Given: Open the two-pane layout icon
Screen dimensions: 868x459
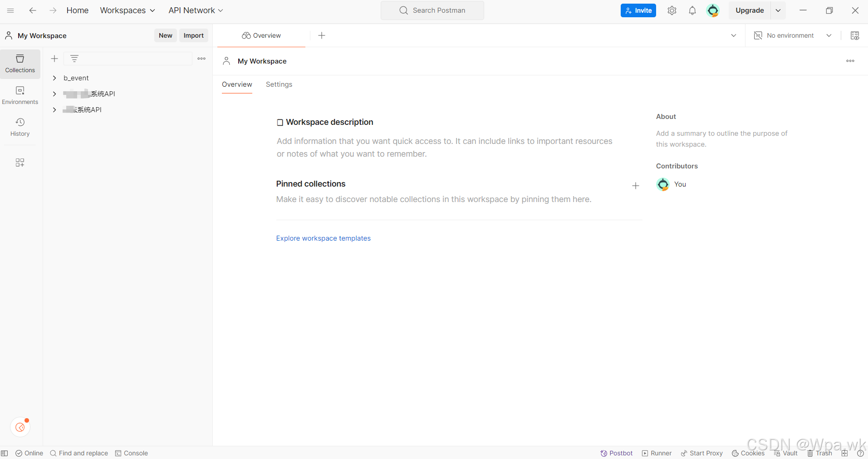Looking at the screenshot, I should point(844,453).
